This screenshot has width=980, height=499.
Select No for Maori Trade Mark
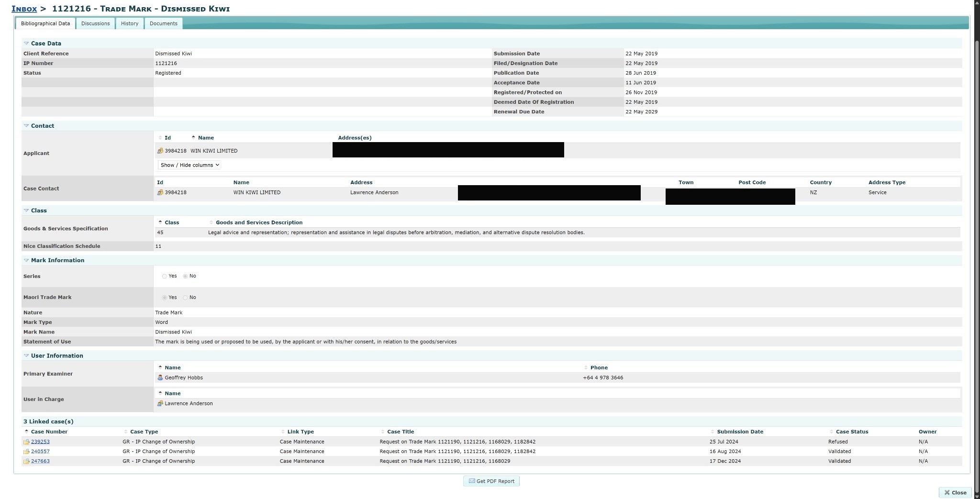click(185, 297)
